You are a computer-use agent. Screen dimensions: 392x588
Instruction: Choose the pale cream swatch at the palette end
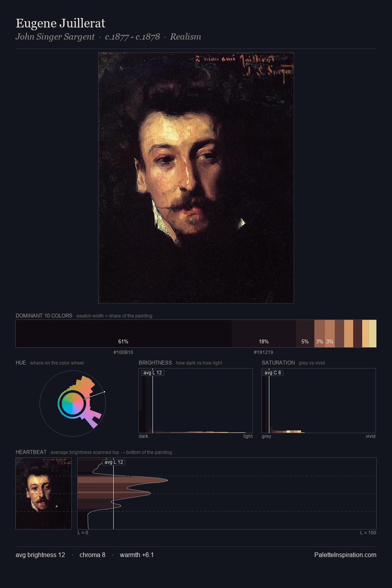[373, 334]
